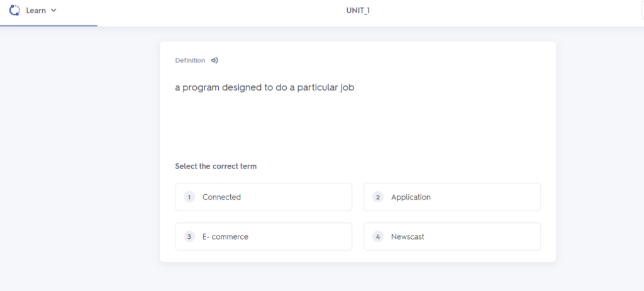Image resolution: width=644 pixels, height=291 pixels.
Task: Select Application as the correct term
Action: 452,197
